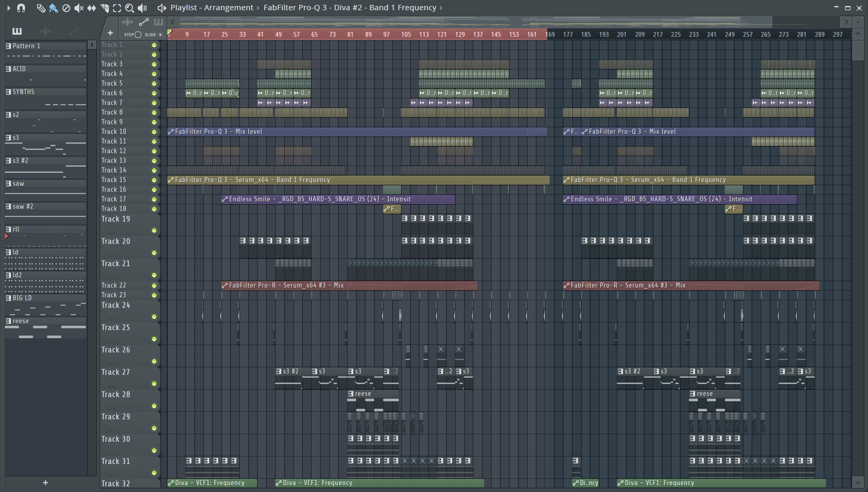Mute Track 24 with its green LED

coord(154,317)
